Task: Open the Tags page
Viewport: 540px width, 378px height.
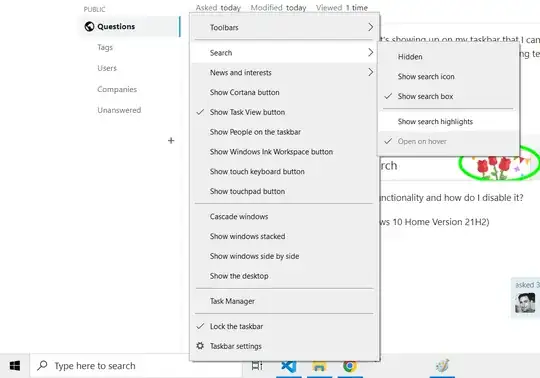Action: coord(105,47)
